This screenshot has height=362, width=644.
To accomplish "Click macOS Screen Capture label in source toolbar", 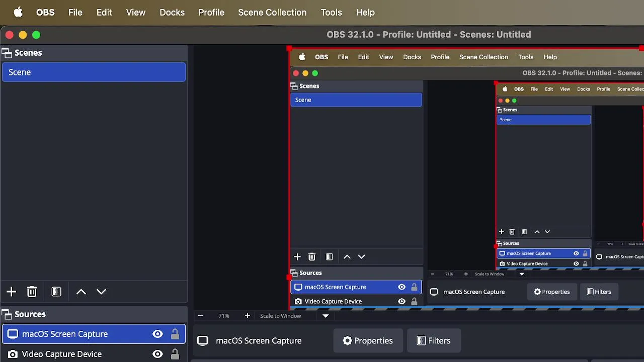I will [x=259, y=341].
